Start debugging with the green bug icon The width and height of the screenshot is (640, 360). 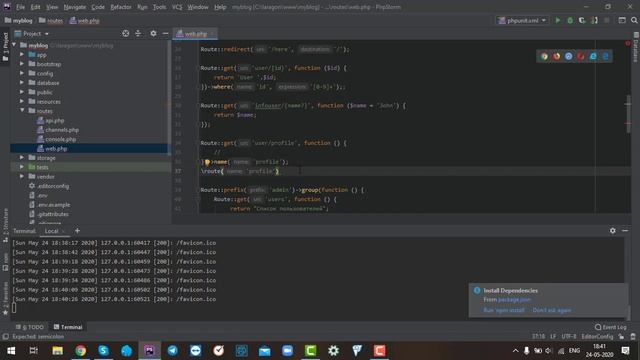pyautogui.click(x=570, y=20)
